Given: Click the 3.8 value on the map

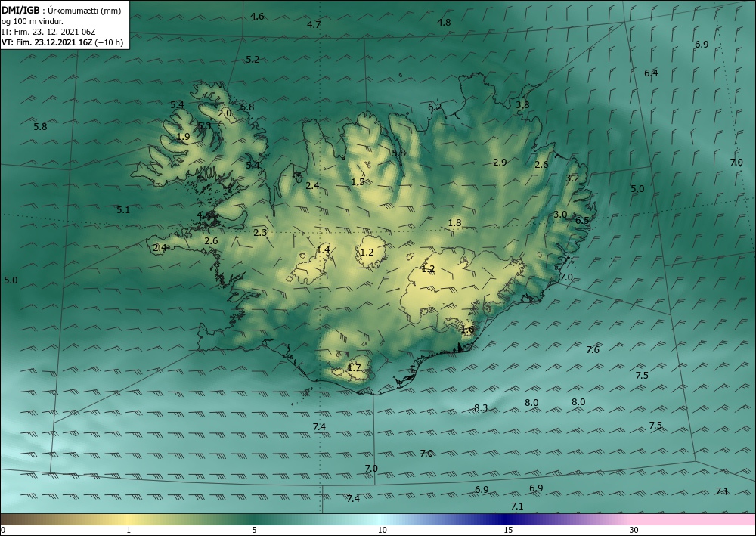Looking at the screenshot, I should point(522,104).
